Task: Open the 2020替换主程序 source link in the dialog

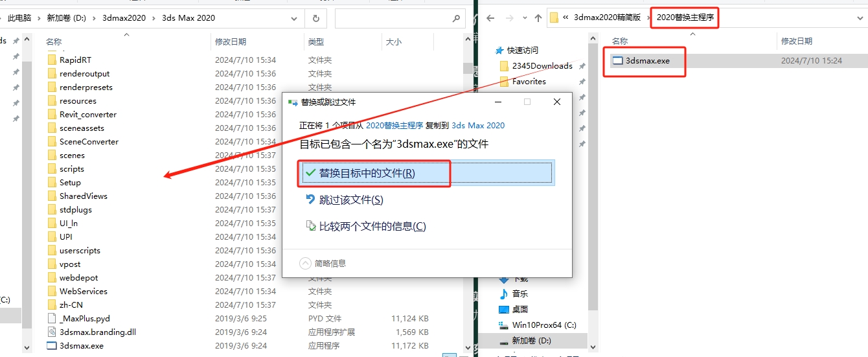Action: point(394,125)
